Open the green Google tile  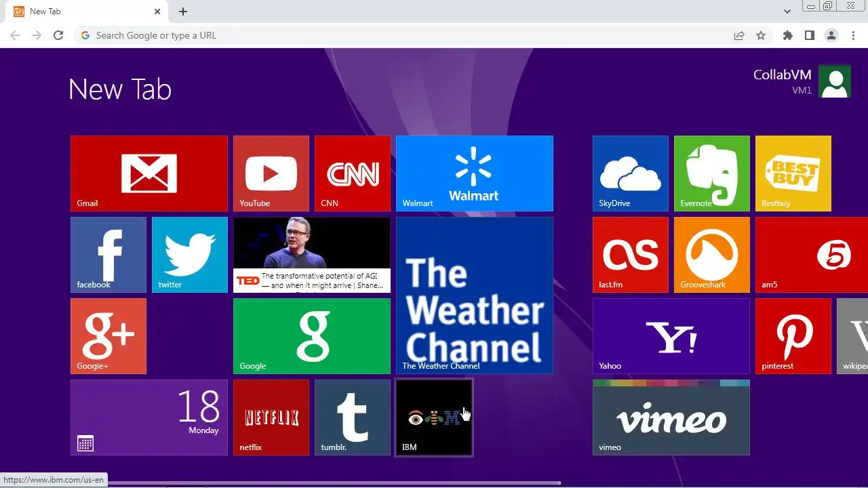(312, 336)
